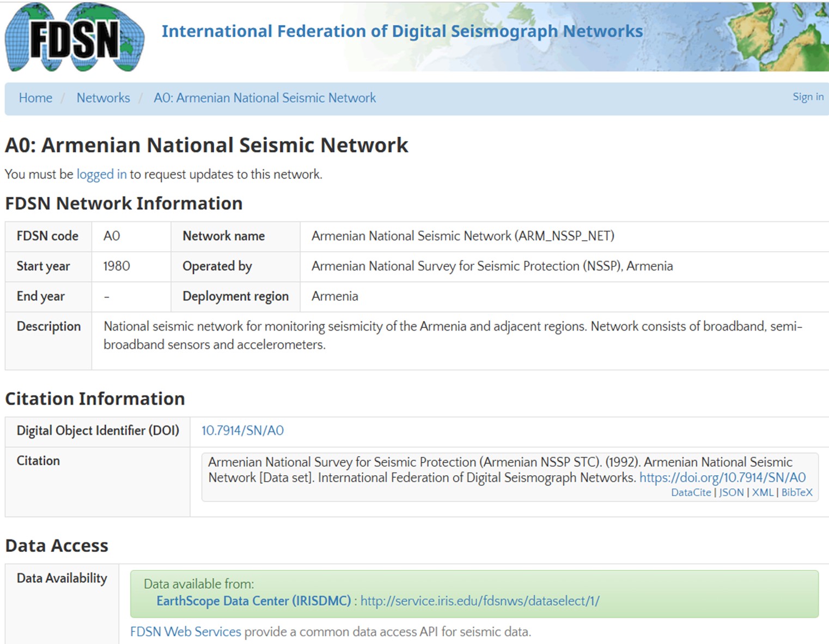Click the https://doi.org URL in the citation

[722, 478]
